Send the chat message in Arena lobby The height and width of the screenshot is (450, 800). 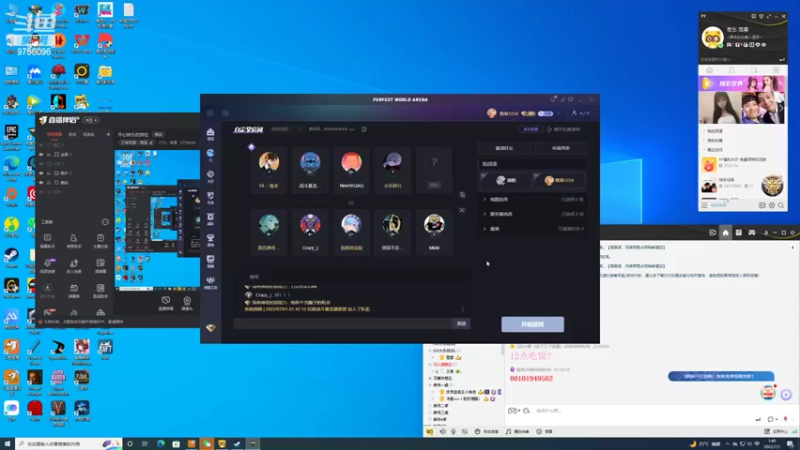pos(461,323)
